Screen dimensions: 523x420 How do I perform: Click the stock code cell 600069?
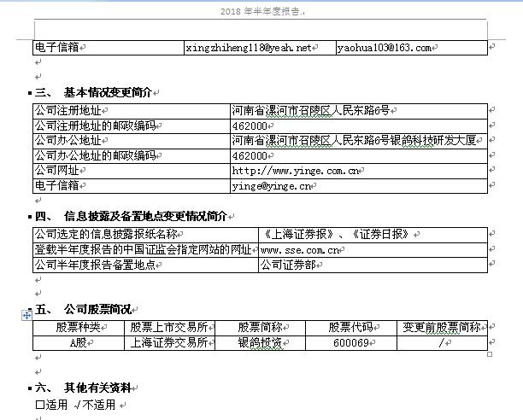pos(349,343)
